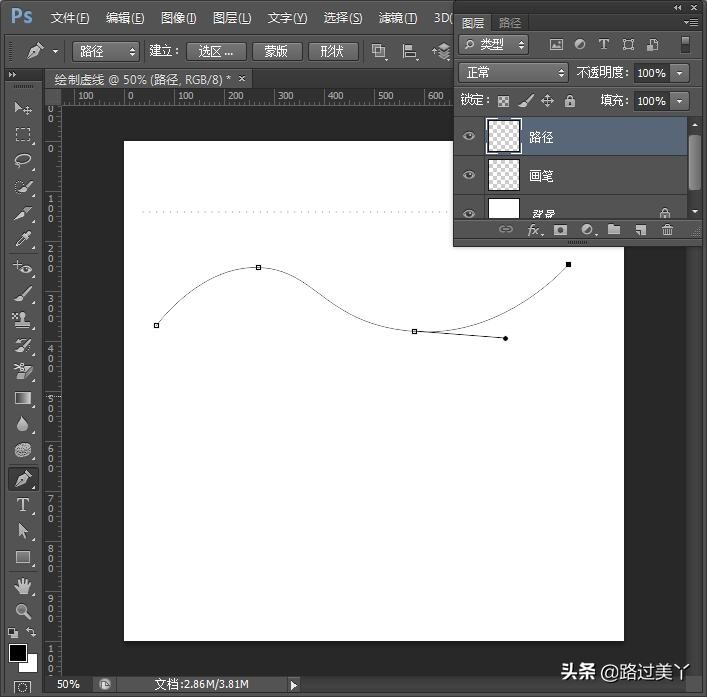Open the 滤镜(T) menu
The width and height of the screenshot is (707, 697).
point(398,18)
